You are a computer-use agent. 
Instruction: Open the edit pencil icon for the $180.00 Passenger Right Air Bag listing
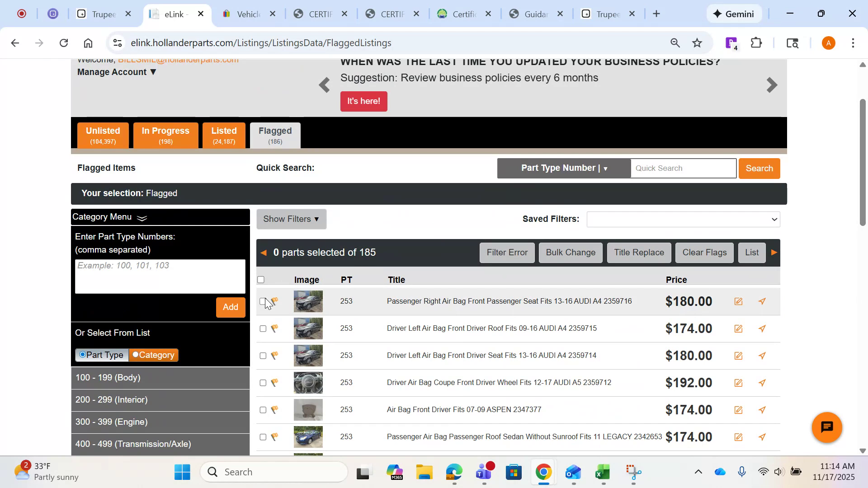point(739,301)
